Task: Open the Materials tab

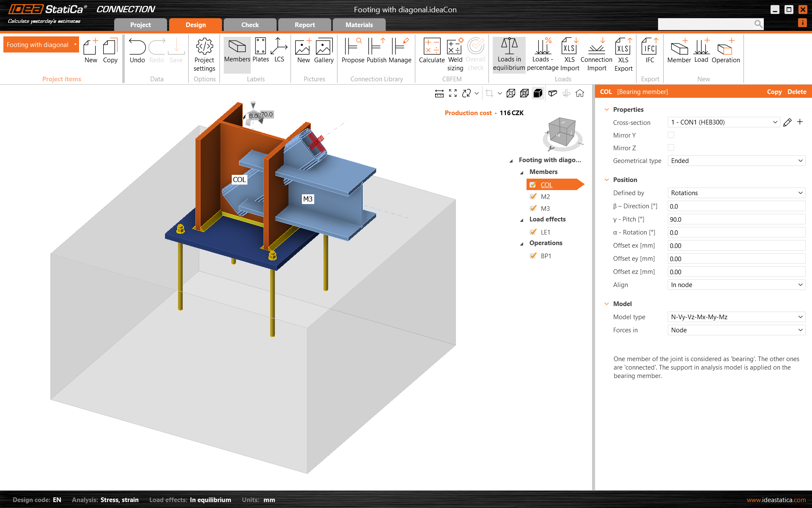Action: coord(359,25)
